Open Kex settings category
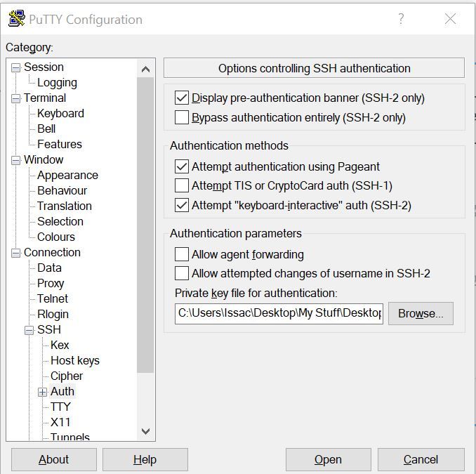Screen dimensions: 476x474 point(60,345)
